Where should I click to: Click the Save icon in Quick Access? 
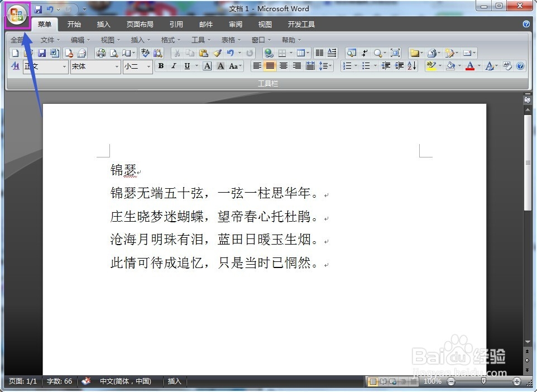[x=38, y=9]
